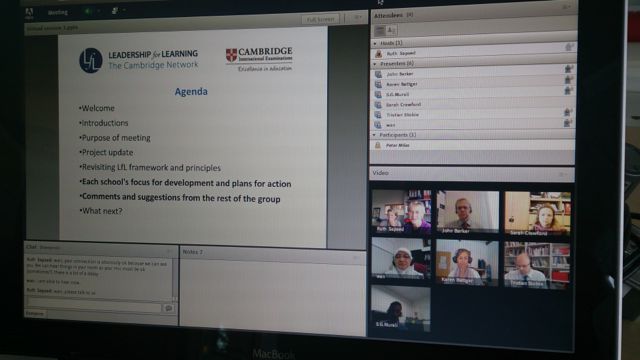The width and height of the screenshot is (640, 360).
Task: Collapse the Hosts group
Action: 375,43
